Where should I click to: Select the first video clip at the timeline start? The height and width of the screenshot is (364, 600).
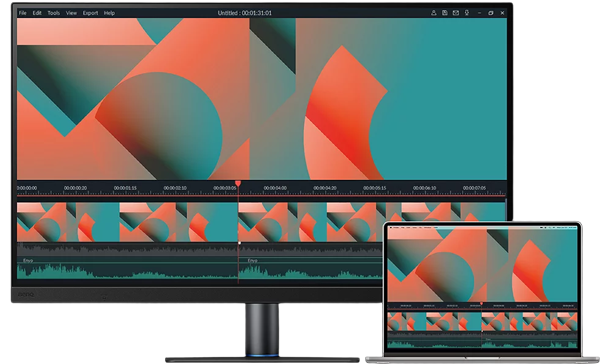(68, 222)
